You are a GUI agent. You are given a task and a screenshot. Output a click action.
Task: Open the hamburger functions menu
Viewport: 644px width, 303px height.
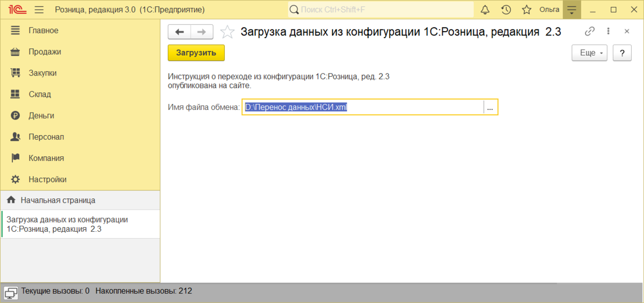pyautogui.click(x=39, y=10)
